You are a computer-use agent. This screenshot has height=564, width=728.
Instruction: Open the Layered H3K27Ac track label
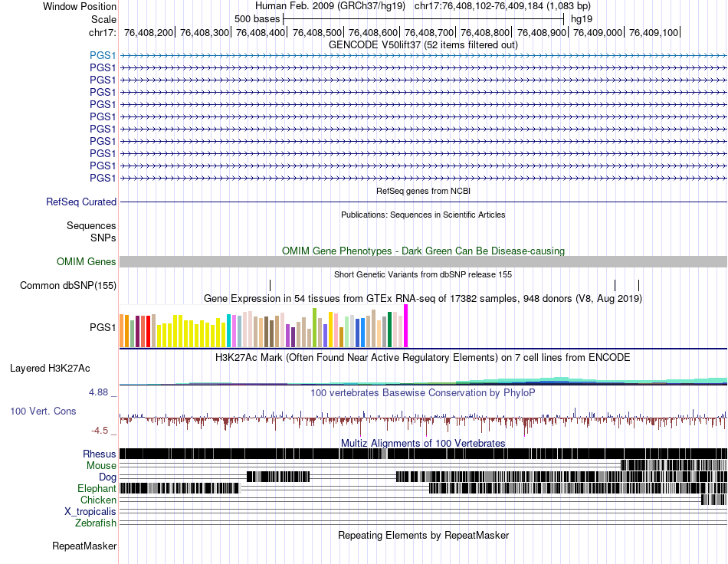[x=50, y=368]
